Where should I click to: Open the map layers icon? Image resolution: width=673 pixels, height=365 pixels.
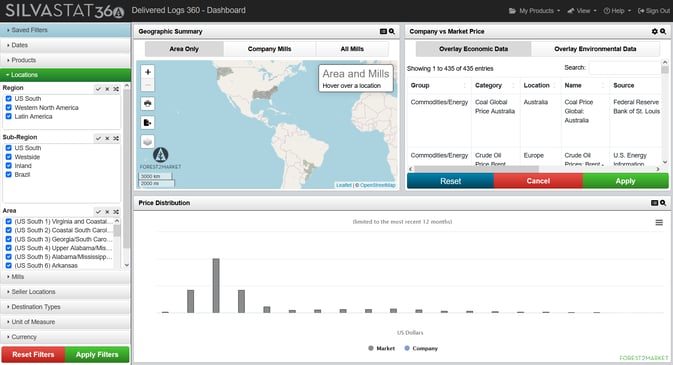tap(148, 141)
